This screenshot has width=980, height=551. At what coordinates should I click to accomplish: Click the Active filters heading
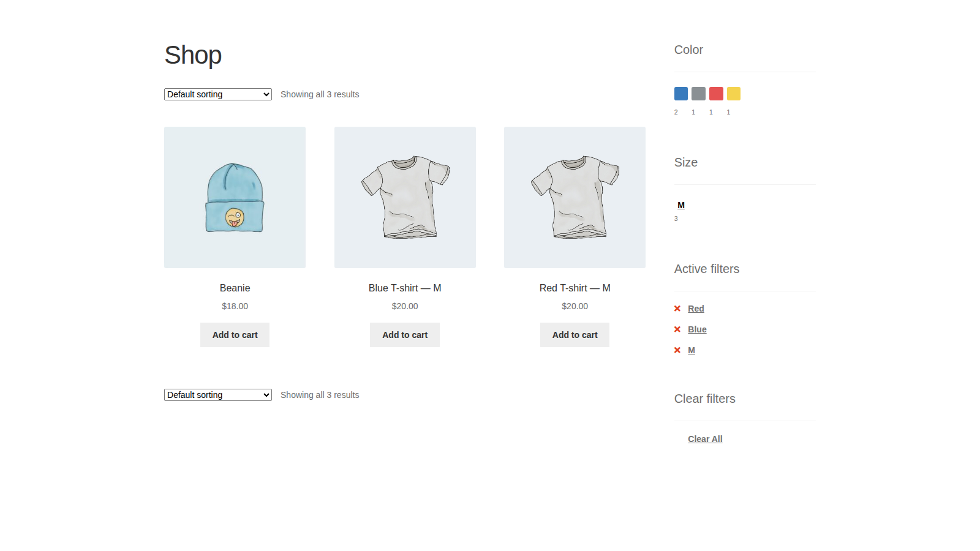tap(707, 269)
